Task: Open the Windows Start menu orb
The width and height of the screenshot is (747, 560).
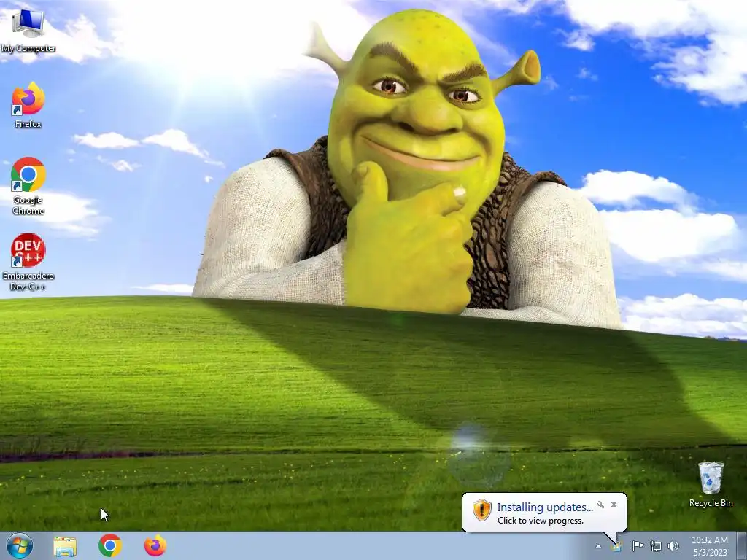Action: [x=20, y=545]
